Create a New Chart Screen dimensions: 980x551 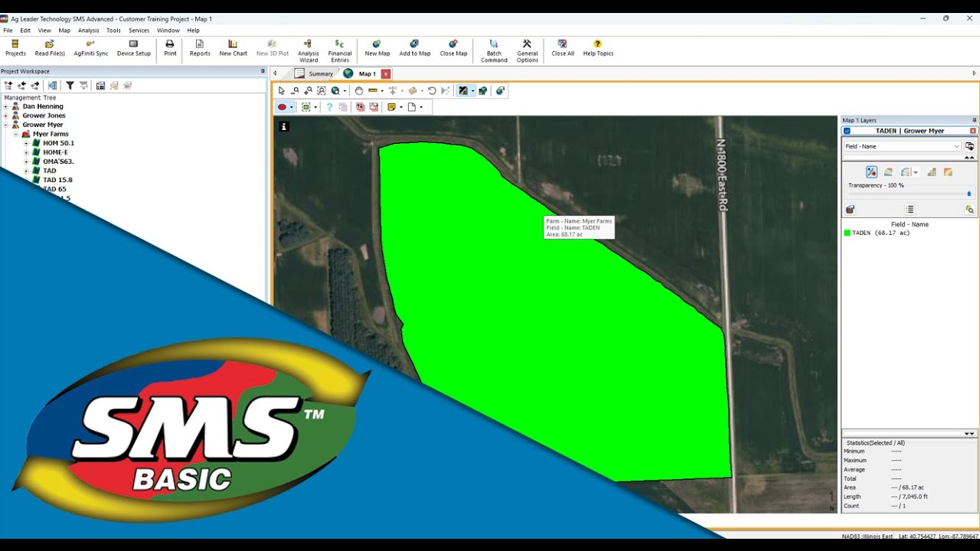(x=234, y=48)
